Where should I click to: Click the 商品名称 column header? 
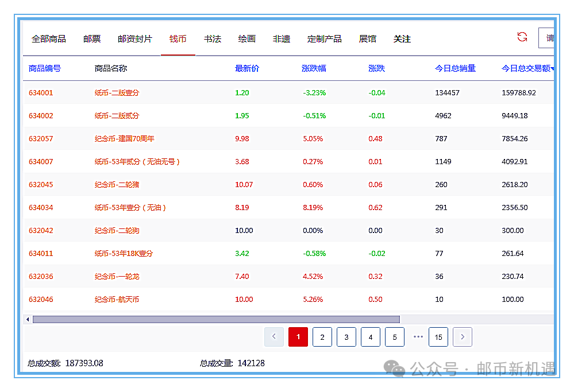[x=110, y=68]
